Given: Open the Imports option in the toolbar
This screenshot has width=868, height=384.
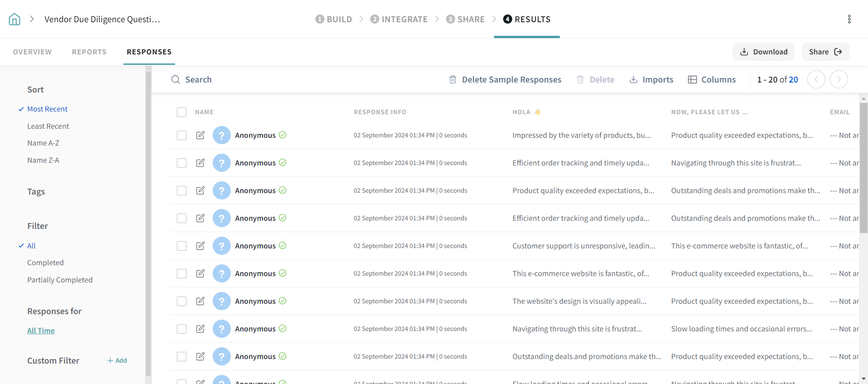Looking at the screenshot, I should pyautogui.click(x=651, y=79).
